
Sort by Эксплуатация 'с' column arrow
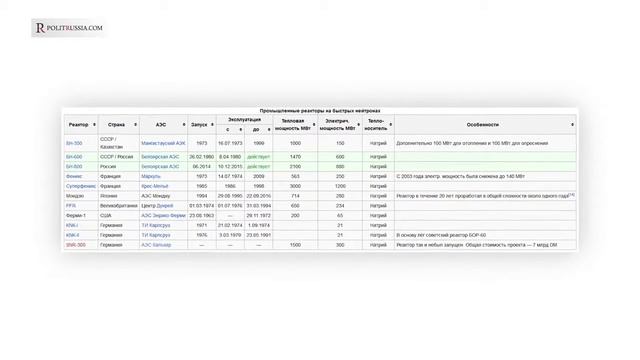pyautogui.click(x=240, y=129)
